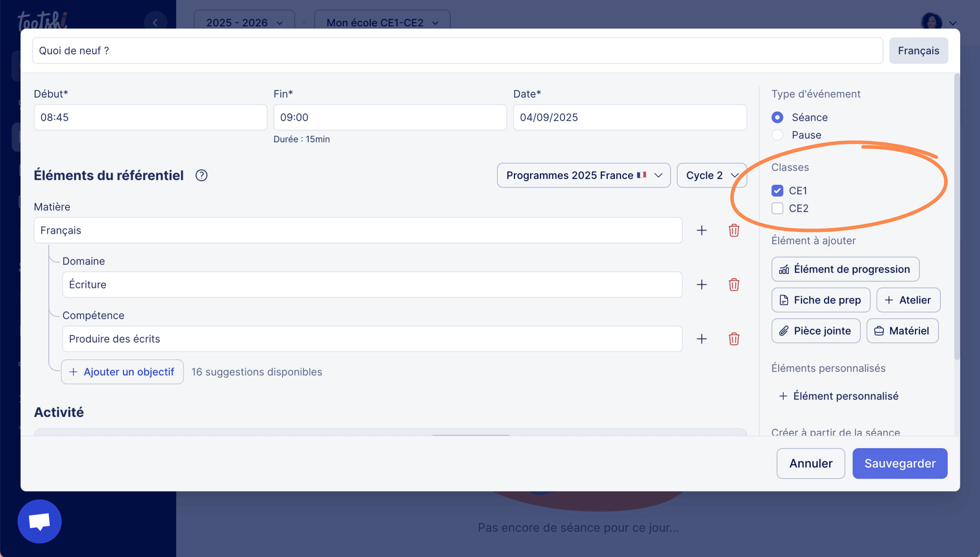Click the Compétence field Produire des écrits
Screen dimensions: 980x557
(x=372, y=339)
